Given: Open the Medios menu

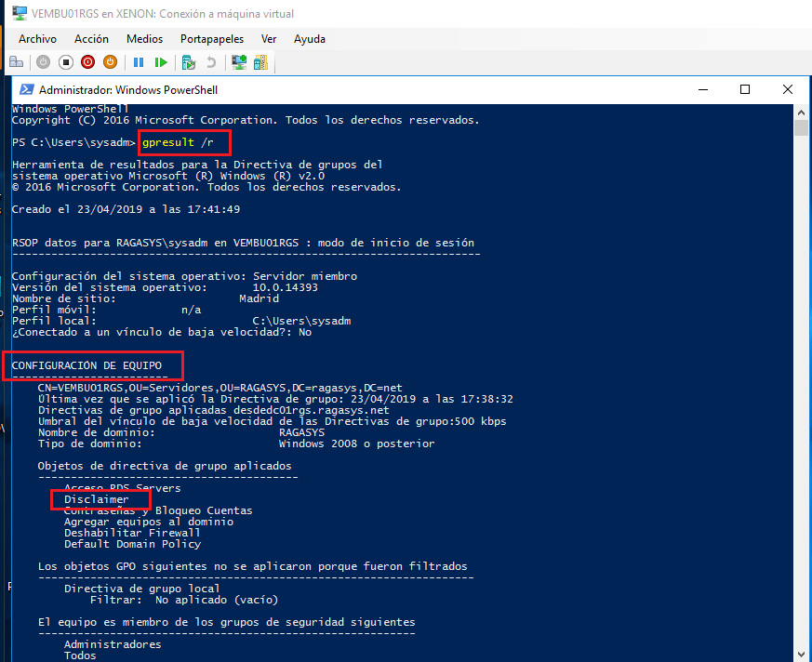Looking at the screenshot, I should point(144,39).
